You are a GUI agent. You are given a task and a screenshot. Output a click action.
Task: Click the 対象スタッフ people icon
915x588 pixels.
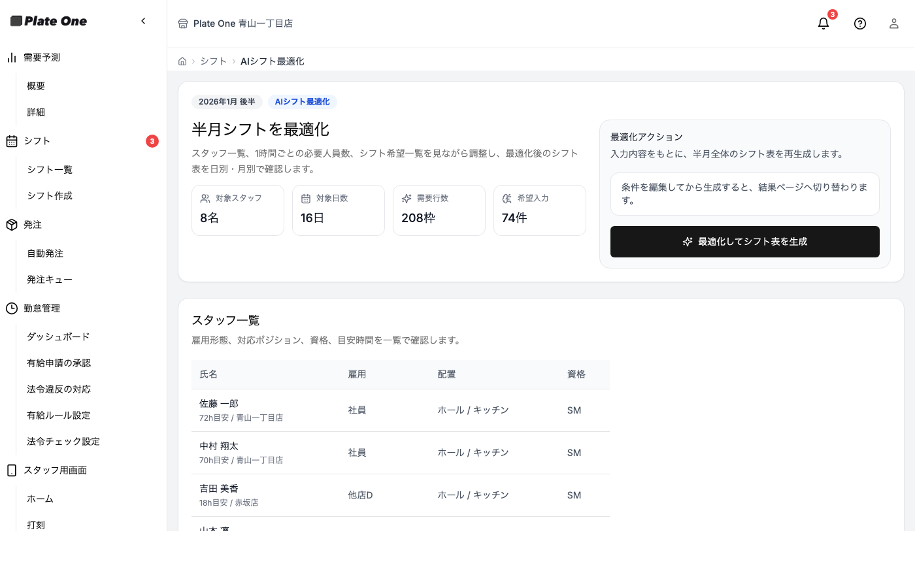click(205, 199)
